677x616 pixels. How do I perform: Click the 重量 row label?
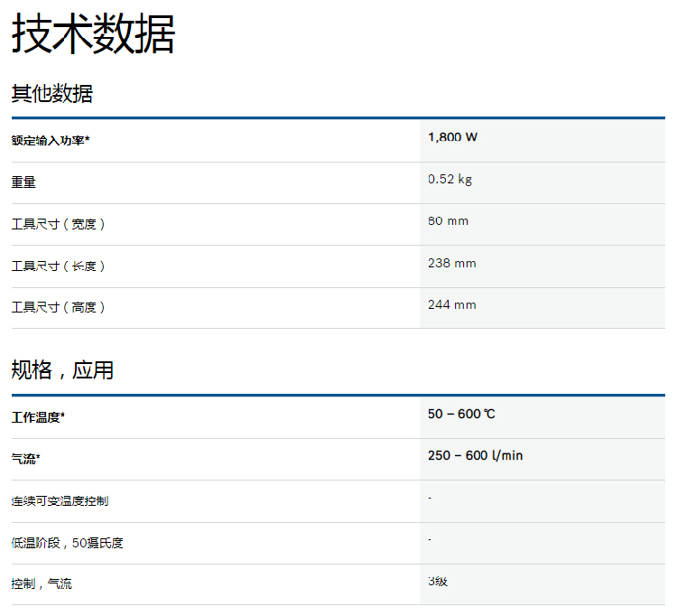pos(23,182)
